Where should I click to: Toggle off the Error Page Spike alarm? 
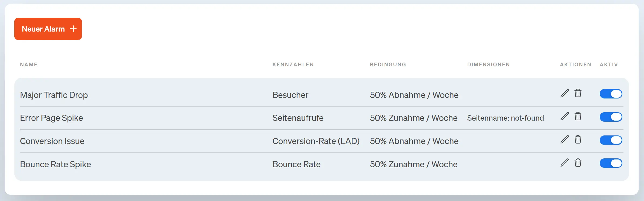coord(611,117)
